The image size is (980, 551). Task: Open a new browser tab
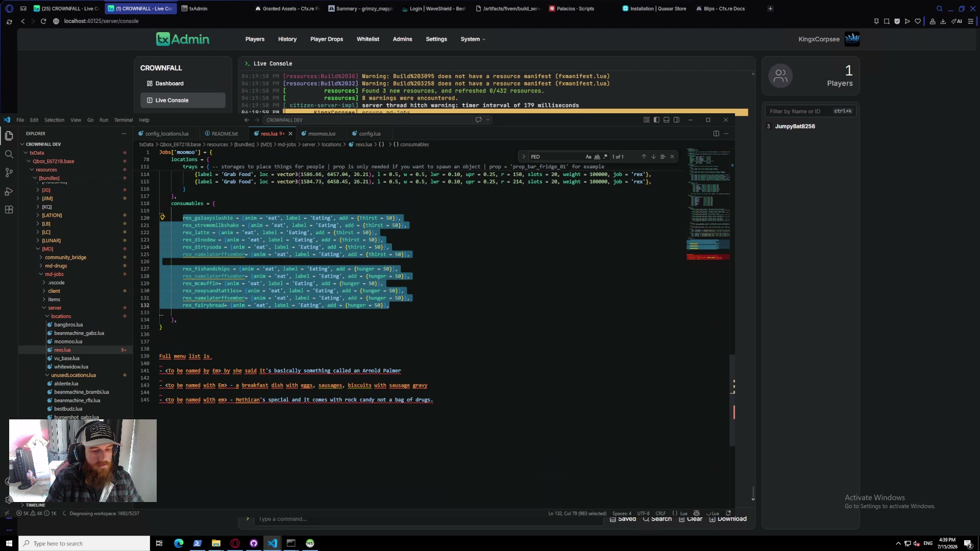coord(770,9)
